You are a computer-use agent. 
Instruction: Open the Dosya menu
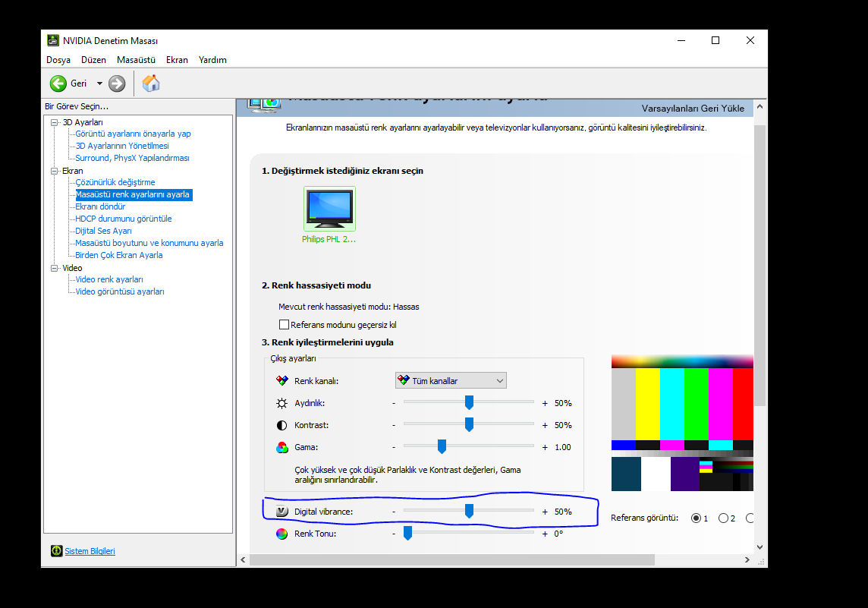58,60
